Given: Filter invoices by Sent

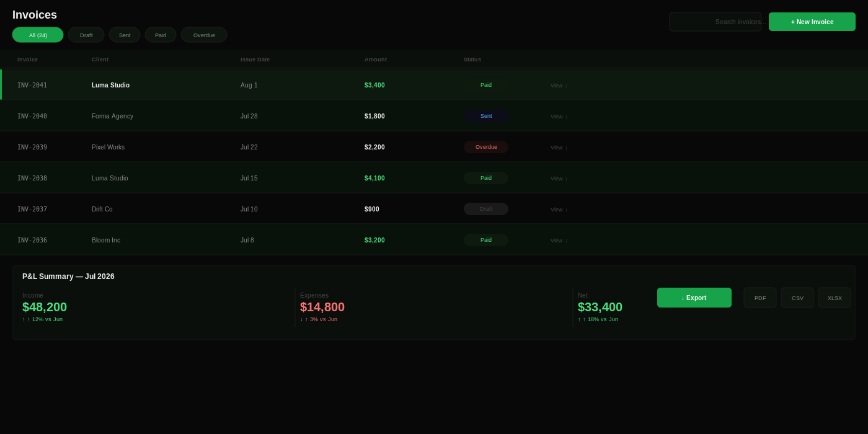Looking at the screenshot, I should point(125,35).
